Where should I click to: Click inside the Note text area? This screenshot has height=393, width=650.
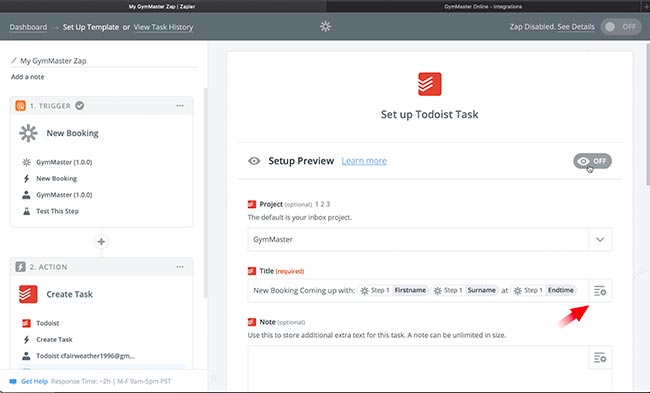tap(418, 368)
